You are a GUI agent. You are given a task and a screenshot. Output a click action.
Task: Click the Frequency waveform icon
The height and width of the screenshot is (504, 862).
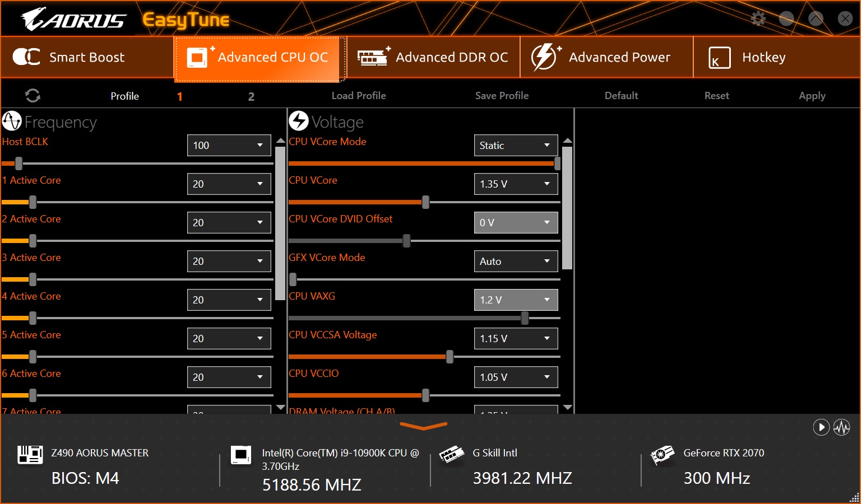pyautogui.click(x=12, y=120)
